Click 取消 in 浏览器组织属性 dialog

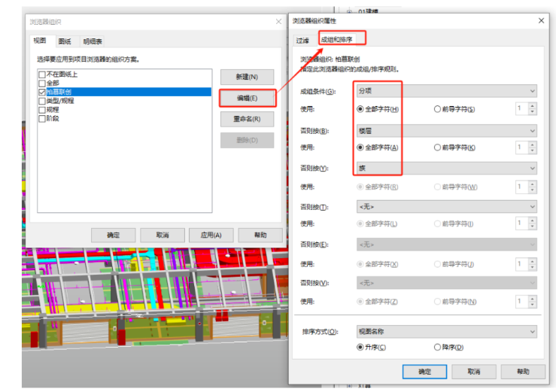pyautogui.click(x=474, y=372)
